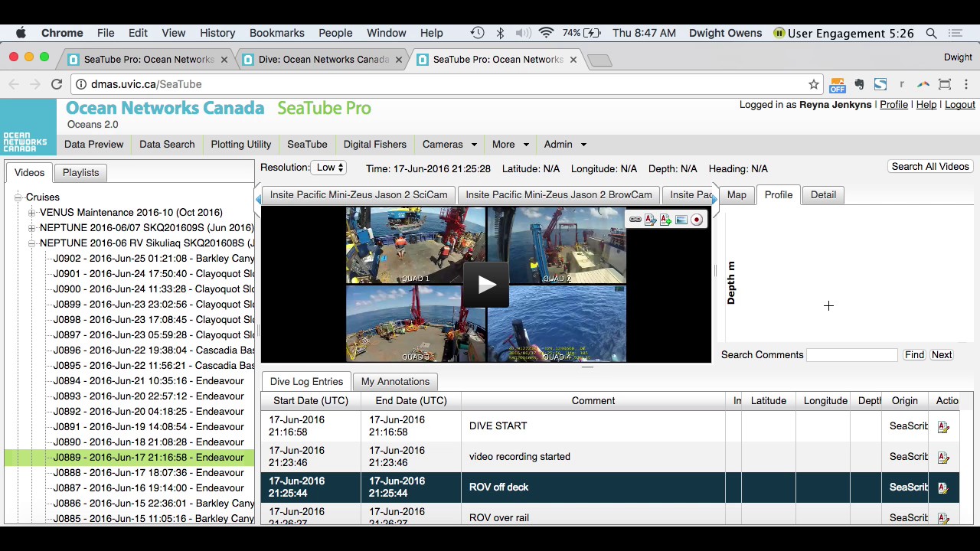Screen dimensions: 980x551
Task: Click the red record button on video
Action: click(x=697, y=220)
